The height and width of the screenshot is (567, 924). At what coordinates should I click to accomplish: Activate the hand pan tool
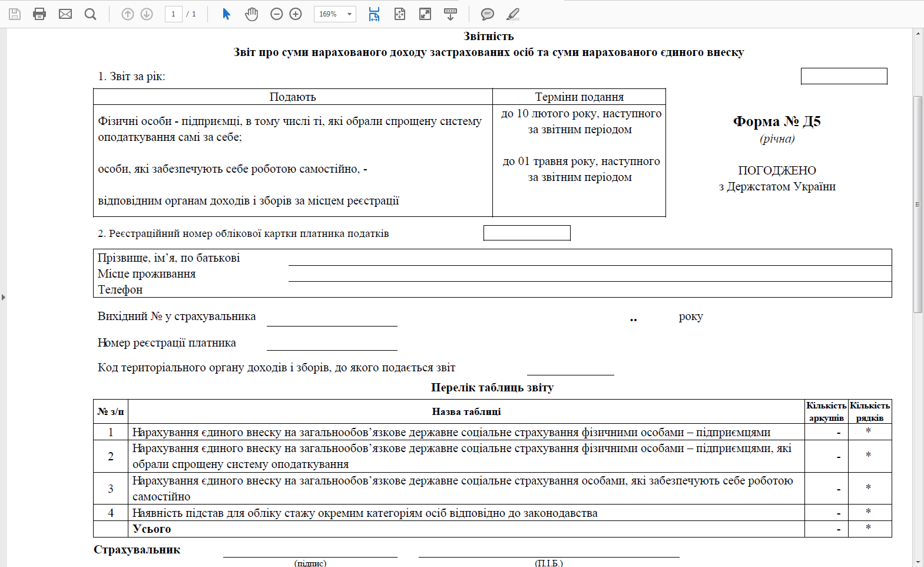point(251,14)
